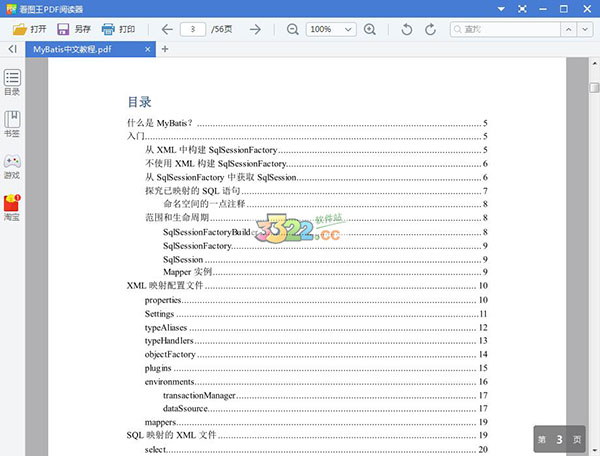Find previous search result arrow
Image resolution: width=600 pixels, height=456 pixels.
(x=569, y=29)
